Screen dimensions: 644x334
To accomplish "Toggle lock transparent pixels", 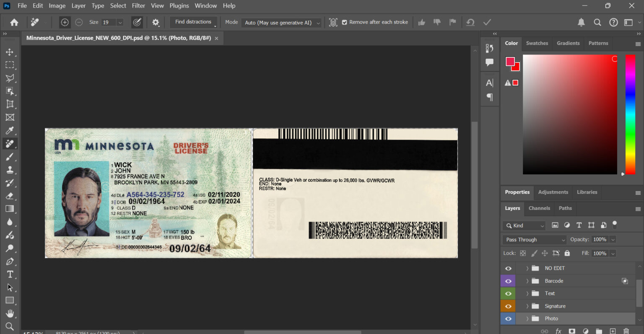I will click(523, 253).
